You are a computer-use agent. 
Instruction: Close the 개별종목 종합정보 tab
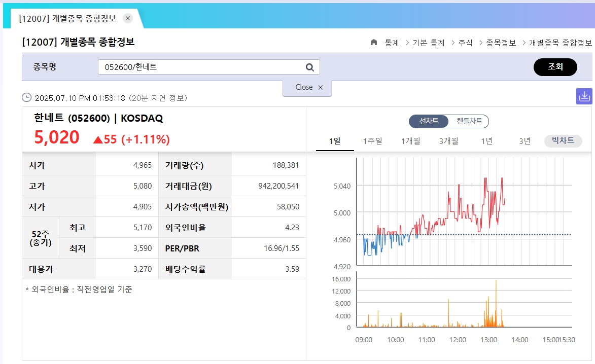point(128,18)
